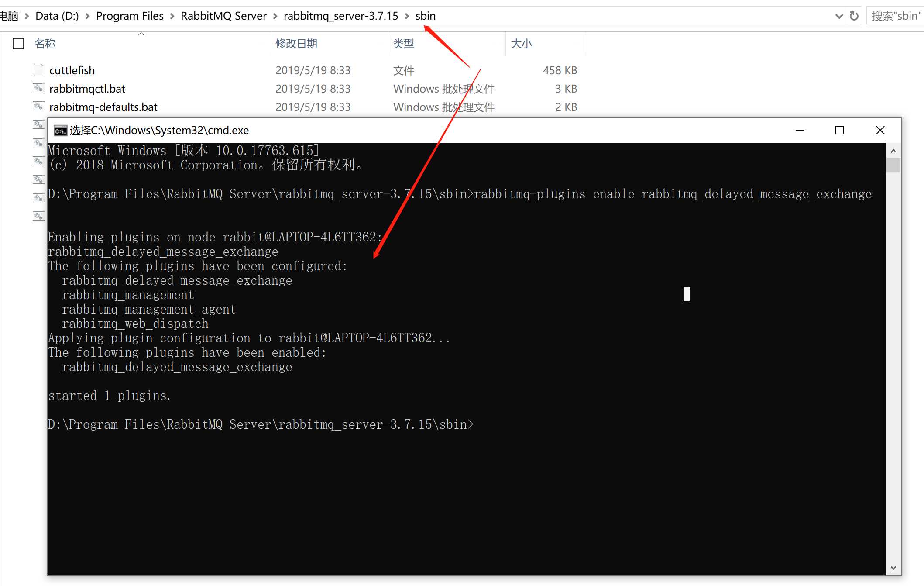This screenshot has width=924, height=586.
Task: Navigate to rabbitmq_server-3.7.15 in the breadcrumb
Action: (x=341, y=16)
